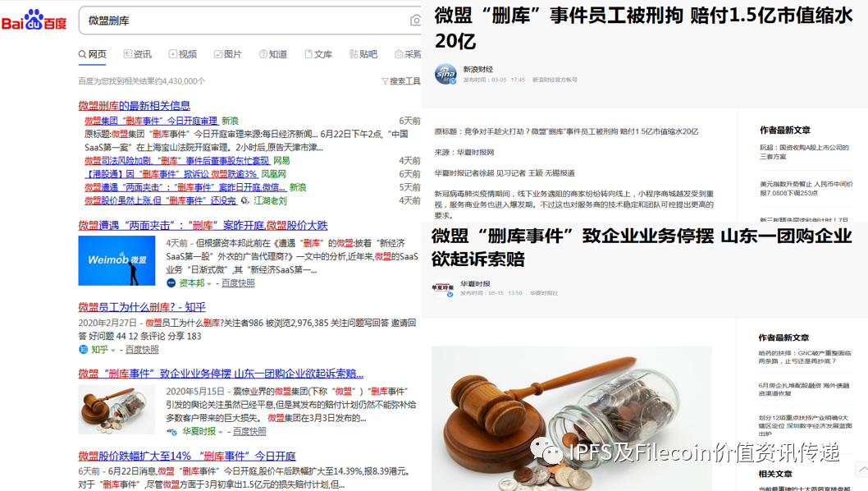Open article 6月房企扎堆配股融资
Image resolution: width=868 pixels, height=491 pixels.
click(803, 389)
